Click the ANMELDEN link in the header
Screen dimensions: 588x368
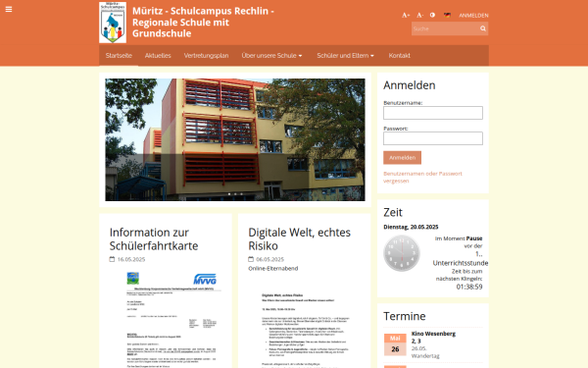[x=473, y=16]
